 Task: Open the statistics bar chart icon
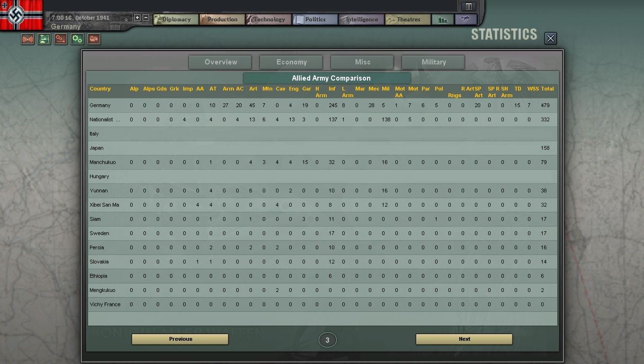(442, 19)
